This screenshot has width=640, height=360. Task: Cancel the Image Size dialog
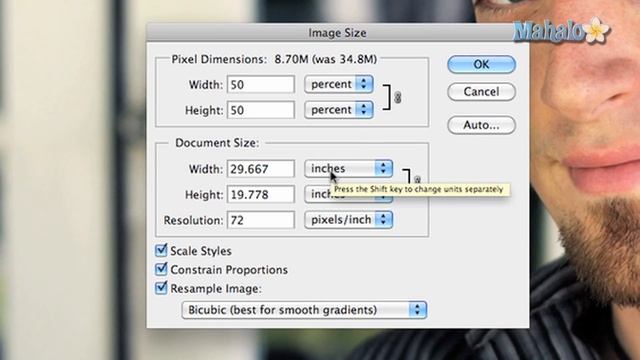tap(481, 92)
